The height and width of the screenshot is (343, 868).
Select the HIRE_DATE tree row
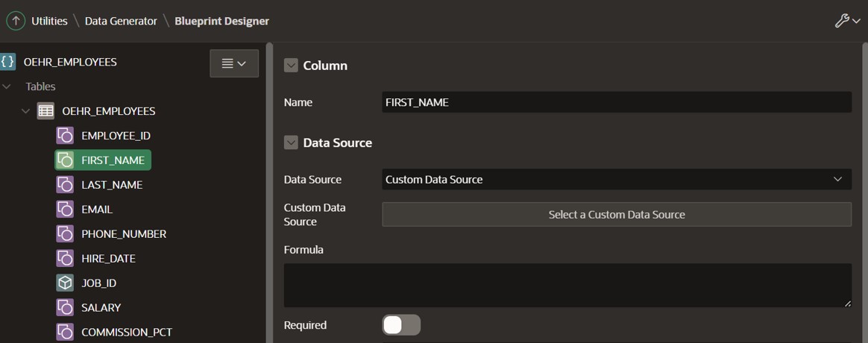tap(95, 258)
